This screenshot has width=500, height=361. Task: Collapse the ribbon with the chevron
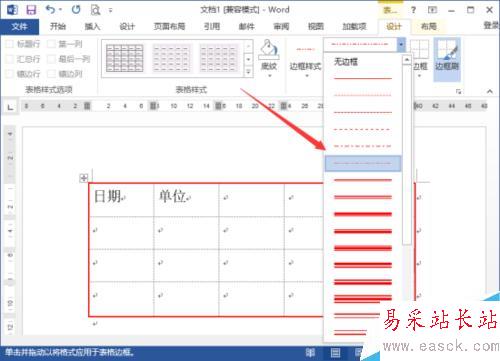489,91
